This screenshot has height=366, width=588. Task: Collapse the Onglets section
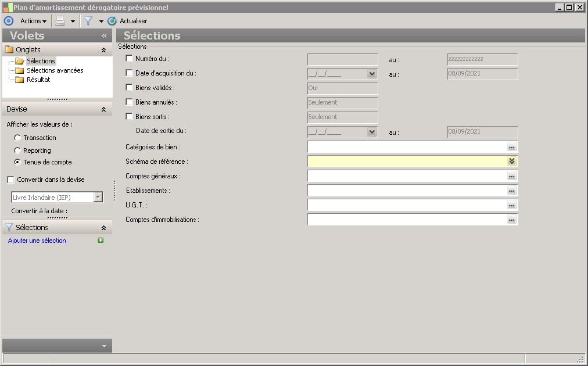point(103,50)
